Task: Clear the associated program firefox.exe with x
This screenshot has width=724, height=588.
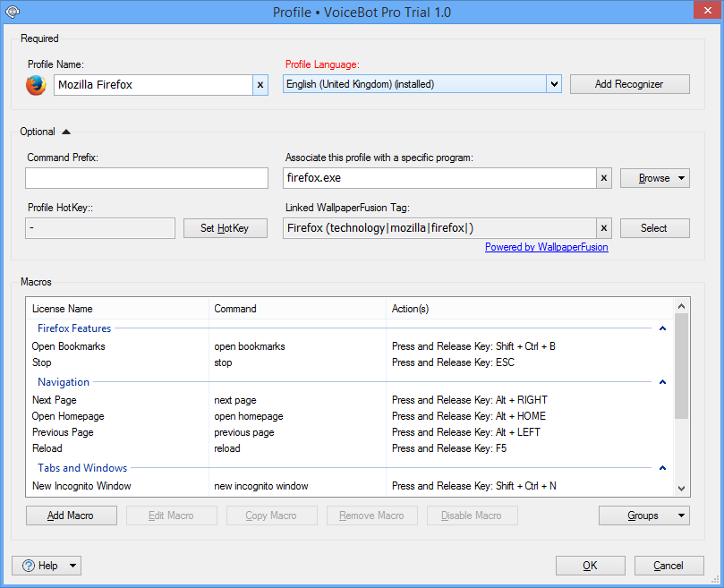Action: [x=603, y=178]
